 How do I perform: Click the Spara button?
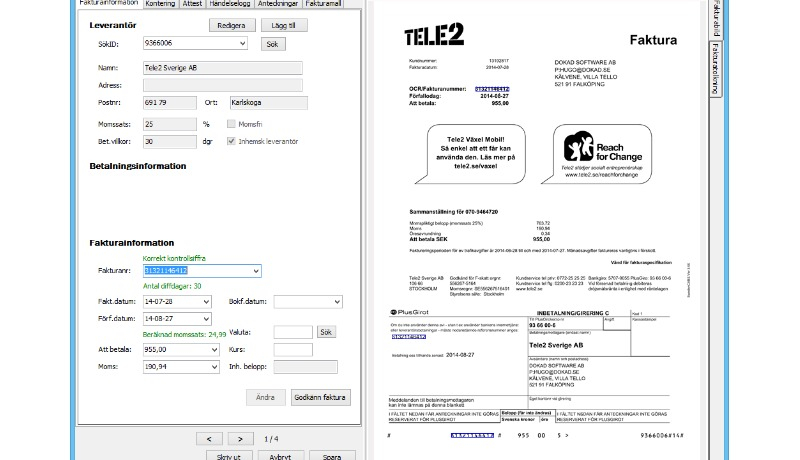click(332, 456)
